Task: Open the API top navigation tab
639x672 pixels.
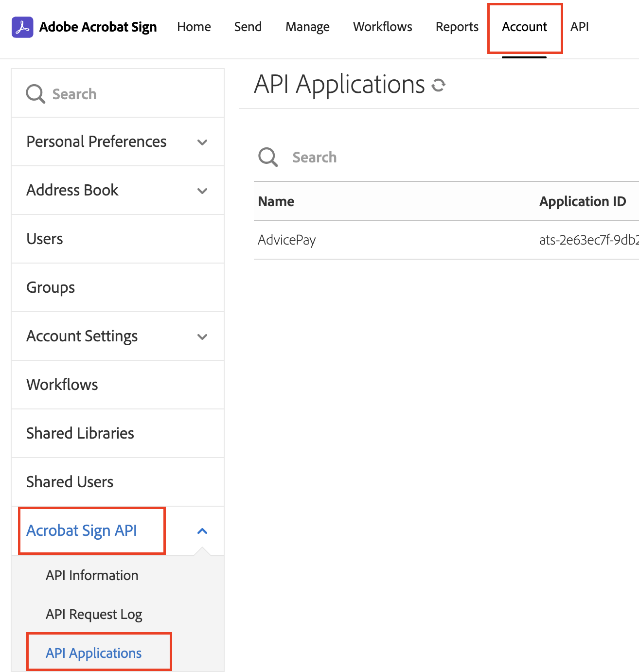Action: pyautogui.click(x=580, y=27)
